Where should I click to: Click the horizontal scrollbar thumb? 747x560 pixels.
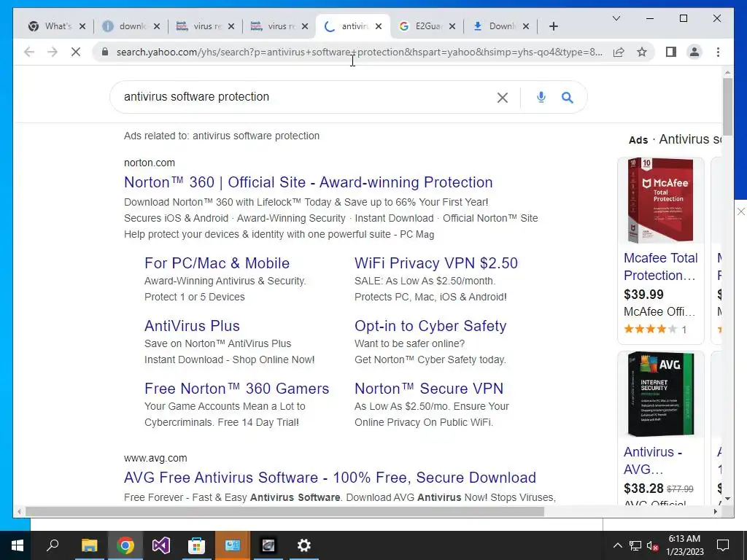pos(285,511)
